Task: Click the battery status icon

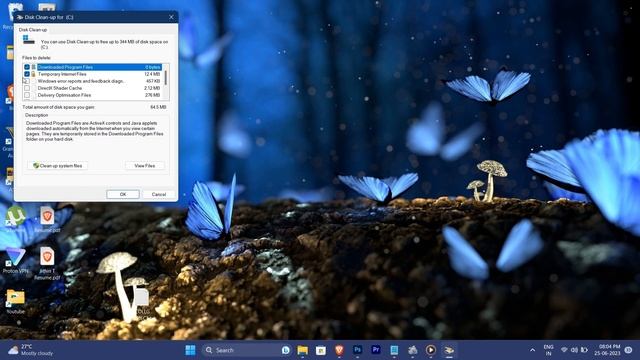Action: click(x=584, y=350)
